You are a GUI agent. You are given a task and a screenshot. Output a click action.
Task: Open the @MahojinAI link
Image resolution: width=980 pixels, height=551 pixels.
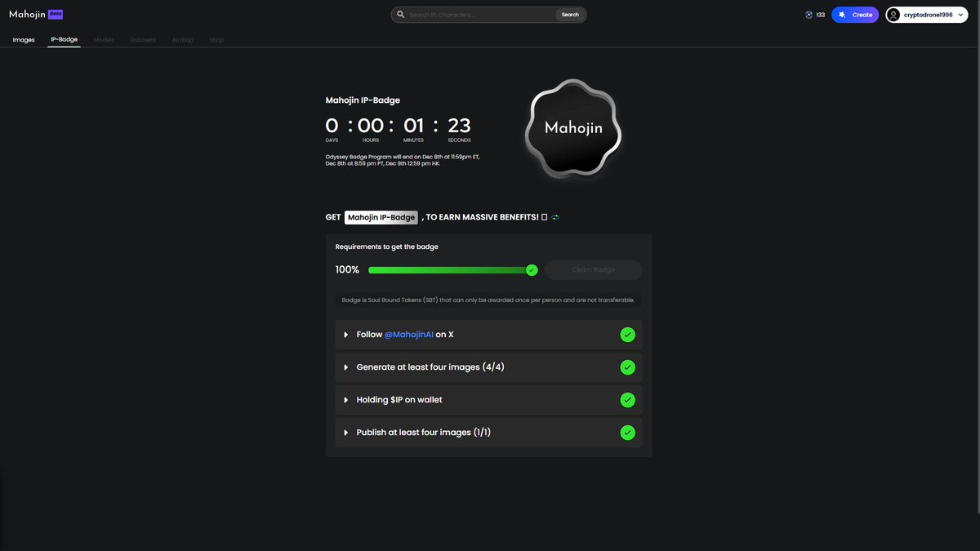(408, 335)
